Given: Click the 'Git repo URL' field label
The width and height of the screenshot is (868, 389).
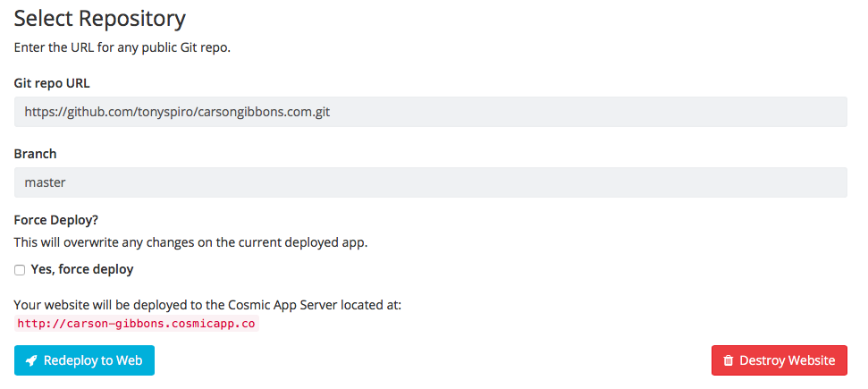Looking at the screenshot, I should (52, 83).
